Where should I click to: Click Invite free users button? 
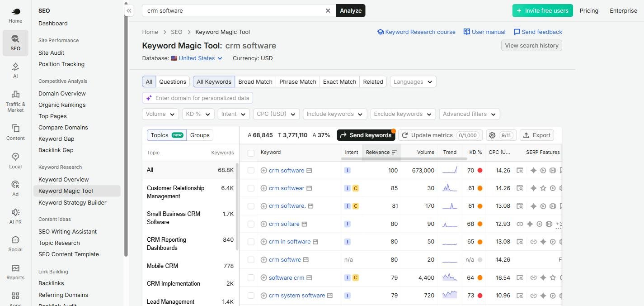tap(542, 10)
